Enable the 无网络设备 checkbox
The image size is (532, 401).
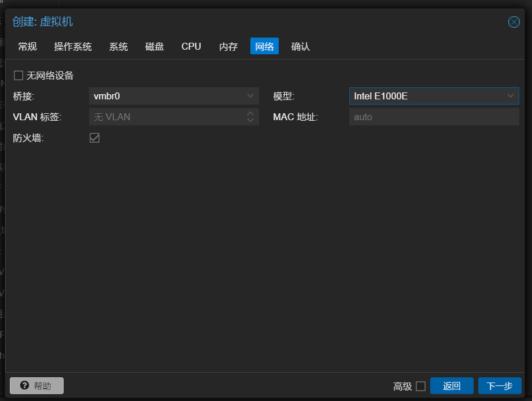coord(19,75)
